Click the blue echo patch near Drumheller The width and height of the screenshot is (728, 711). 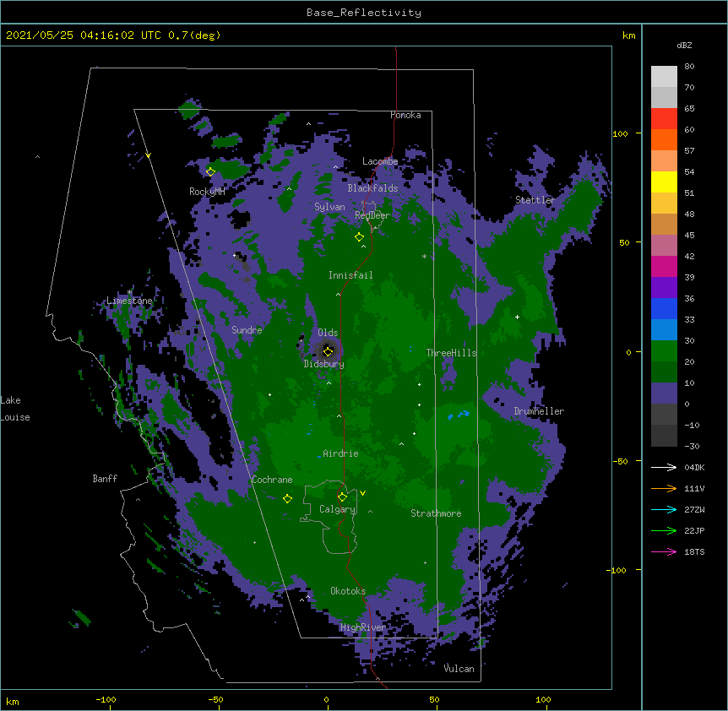click(x=460, y=414)
